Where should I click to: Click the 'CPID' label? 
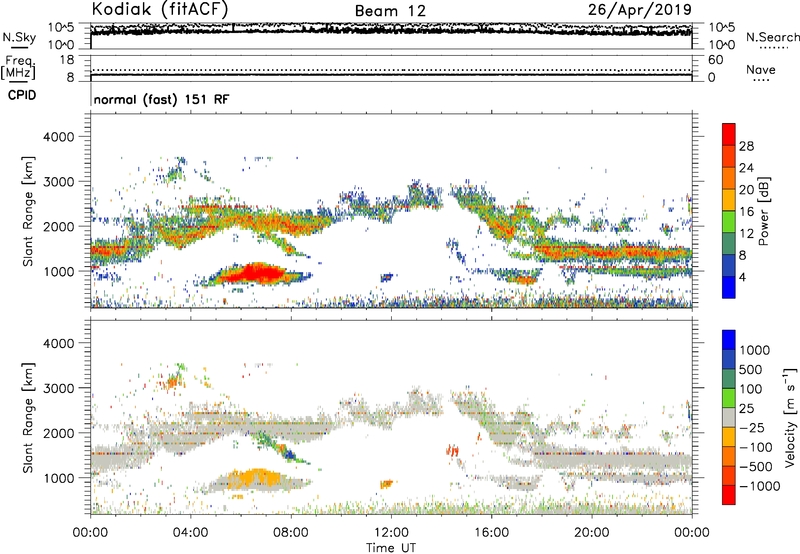click(22, 95)
